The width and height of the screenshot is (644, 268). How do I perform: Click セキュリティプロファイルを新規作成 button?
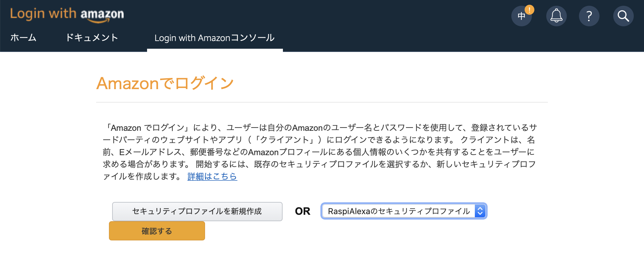197,211
